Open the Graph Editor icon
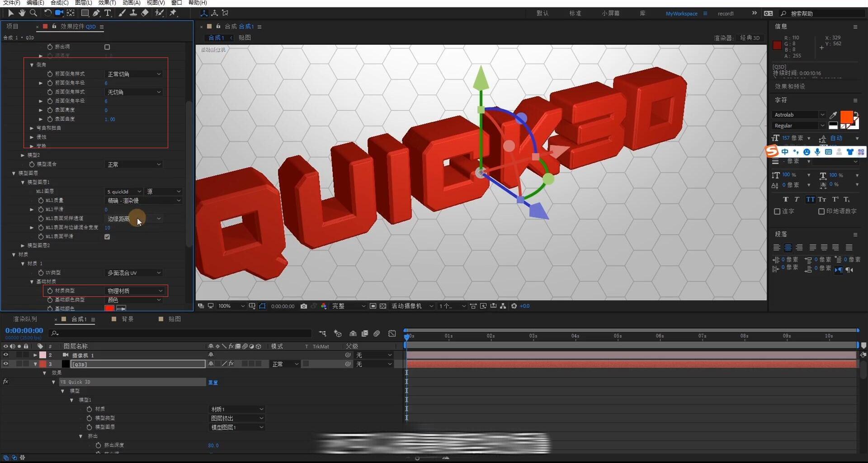Viewport: 868px width, 463px height. coord(392,333)
